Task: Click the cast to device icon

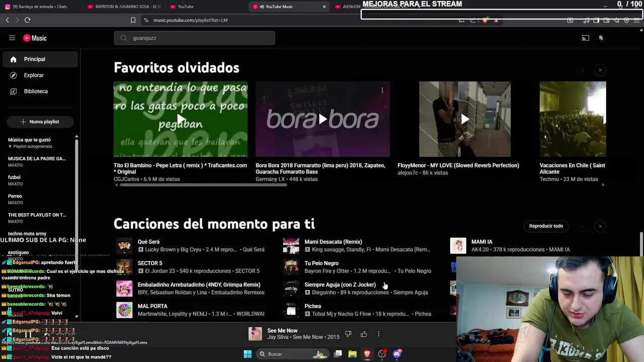Action: click(586, 38)
